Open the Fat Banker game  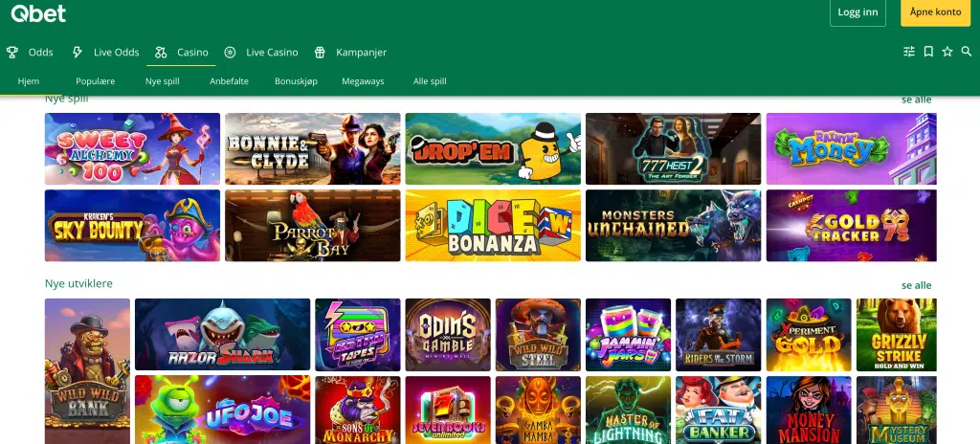pyautogui.click(x=718, y=410)
